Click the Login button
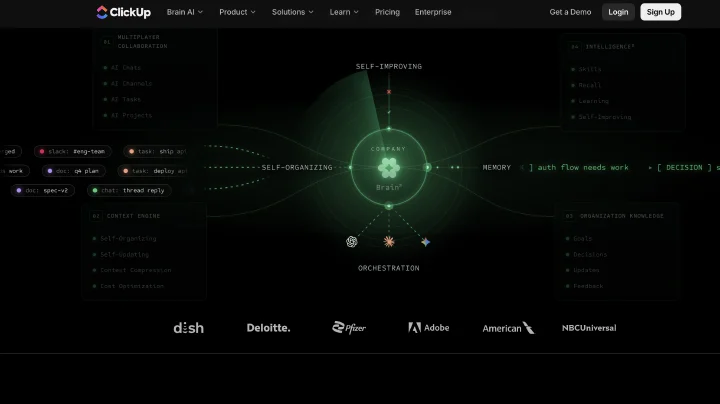This screenshot has height=404, width=720. (x=618, y=12)
